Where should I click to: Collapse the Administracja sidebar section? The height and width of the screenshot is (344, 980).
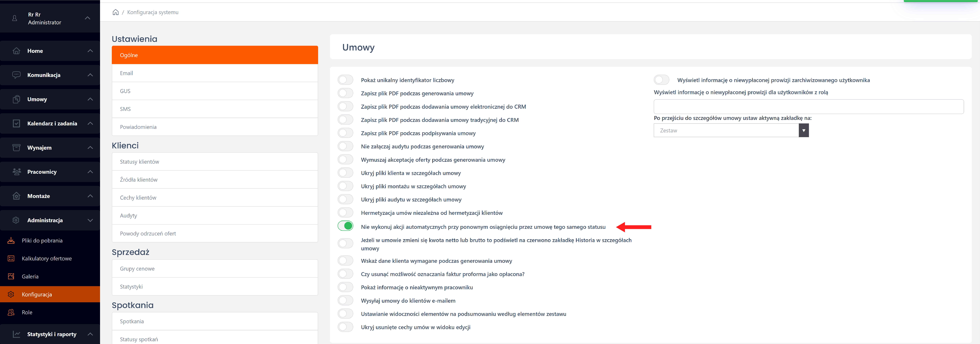pyautogui.click(x=90, y=220)
